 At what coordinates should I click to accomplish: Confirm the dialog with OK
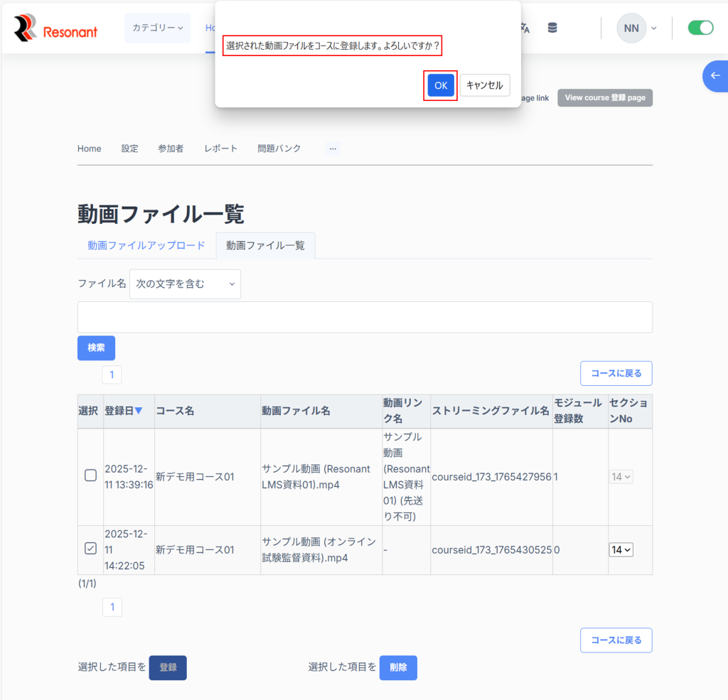tap(441, 85)
